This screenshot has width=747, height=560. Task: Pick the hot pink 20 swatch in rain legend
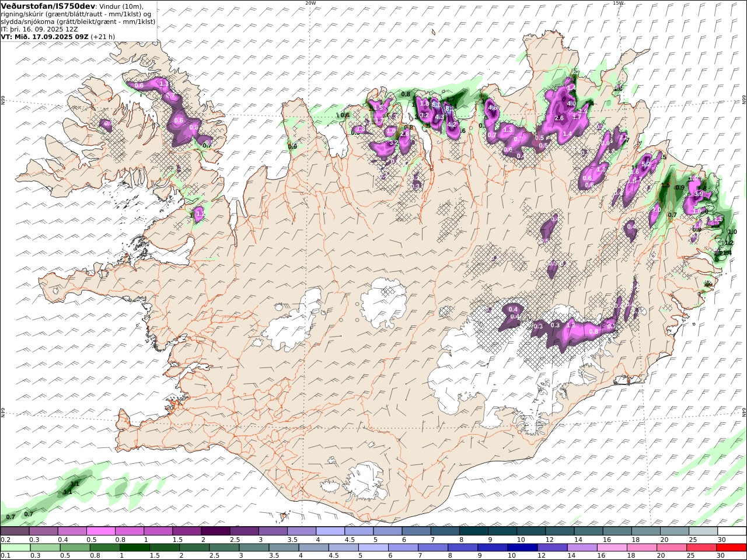coord(671,548)
